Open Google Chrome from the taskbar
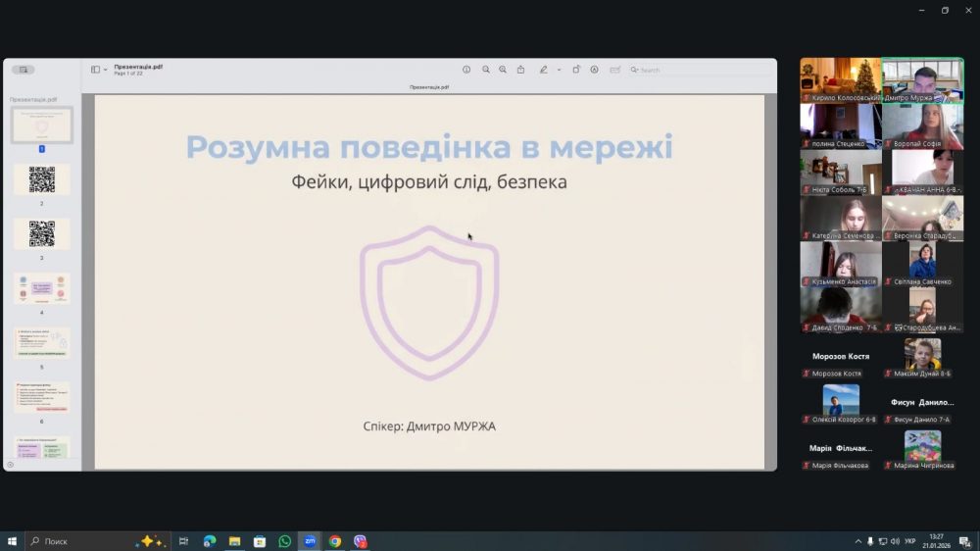This screenshot has height=551, width=980. point(335,541)
